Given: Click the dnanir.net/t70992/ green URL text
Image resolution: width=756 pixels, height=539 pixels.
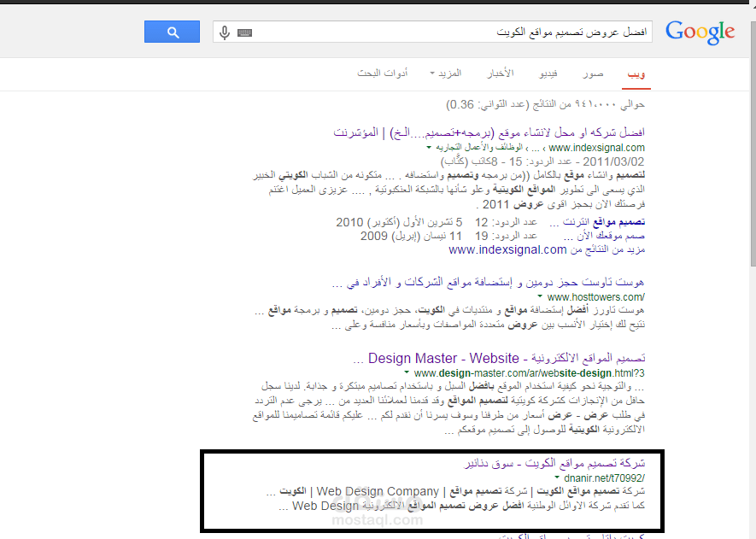Looking at the screenshot, I should click(604, 477).
